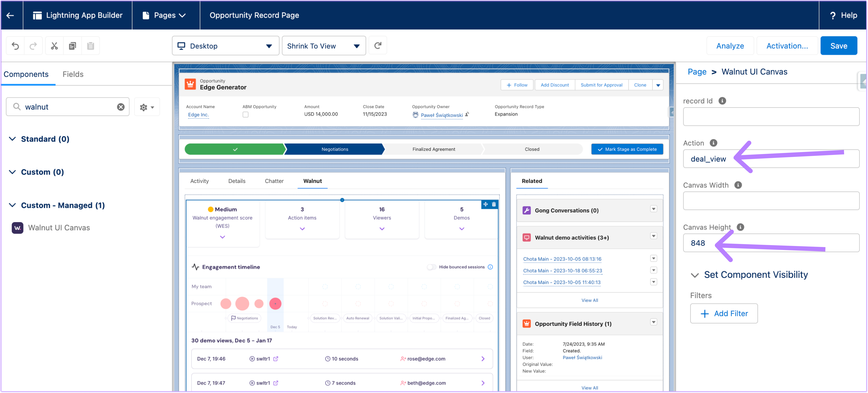Open the Page breadcrumb link

click(x=697, y=72)
